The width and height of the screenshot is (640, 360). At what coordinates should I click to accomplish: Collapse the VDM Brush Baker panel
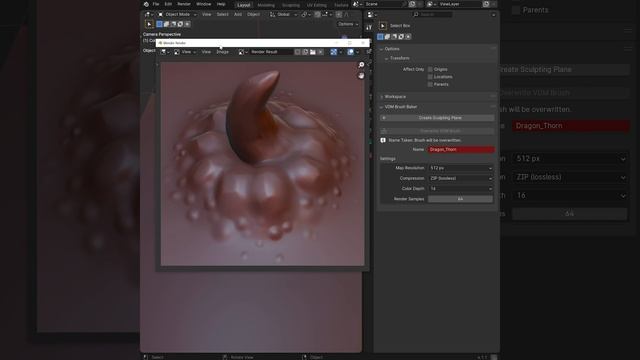400,107
